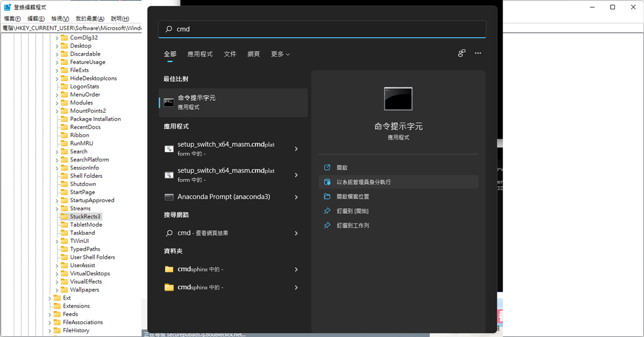The height and width of the screenshot is (337, 644).
Task: Click the Registry Editor title bar icon
Action: pyautogui.click(x=7, y=7)
